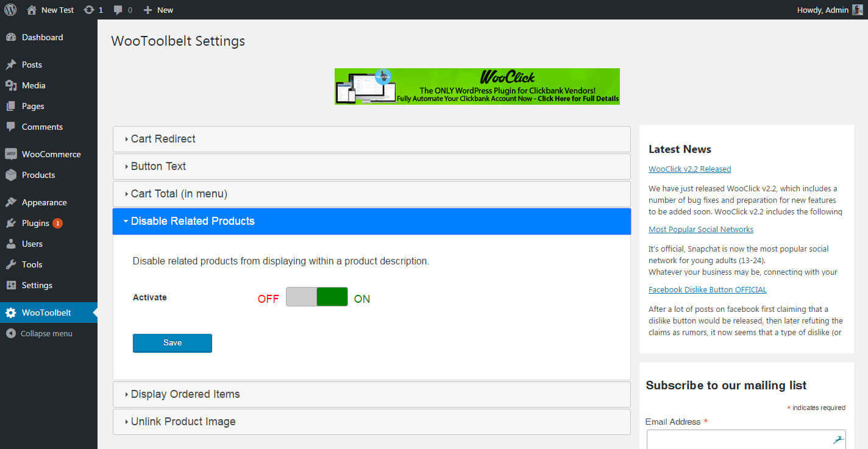Click the Pages icon in sidebar
Viewport: 868px width, 449px height.
coord(10,106)
